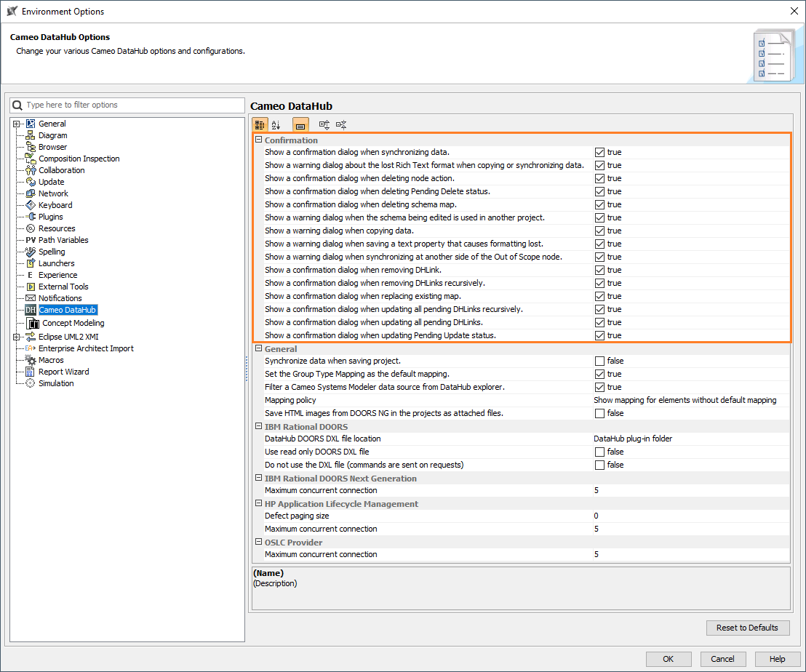The height and width of the screenshot is (672, 806).
Task: Select Concept Modeling in options tree
Action: point(73,322)
